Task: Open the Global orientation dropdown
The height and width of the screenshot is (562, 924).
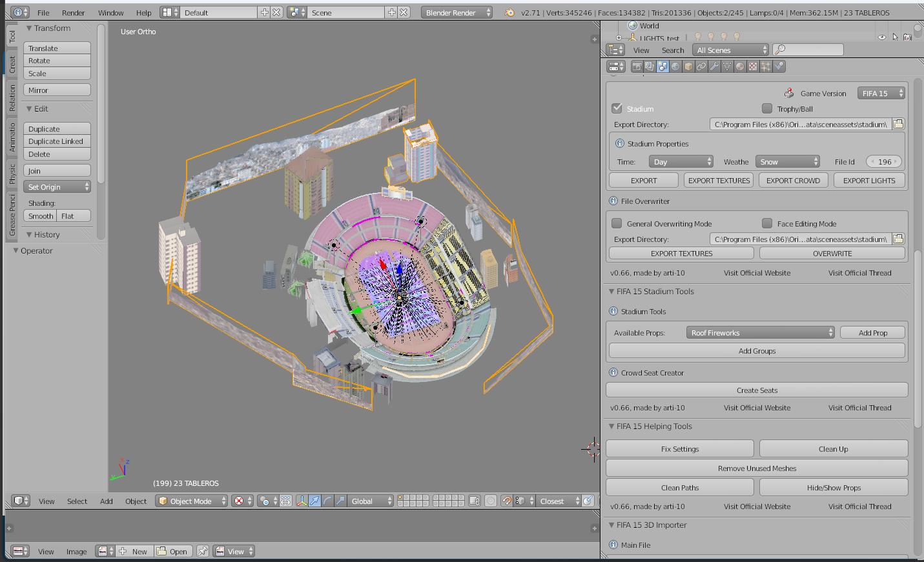Action: coord(371,501)
